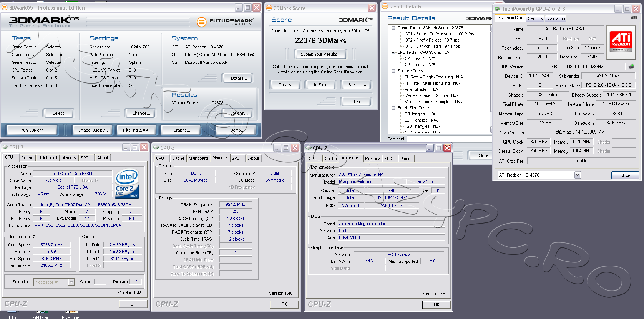Open the Mainboard tab in the CPU-Z CPU window

coord(47,158)
